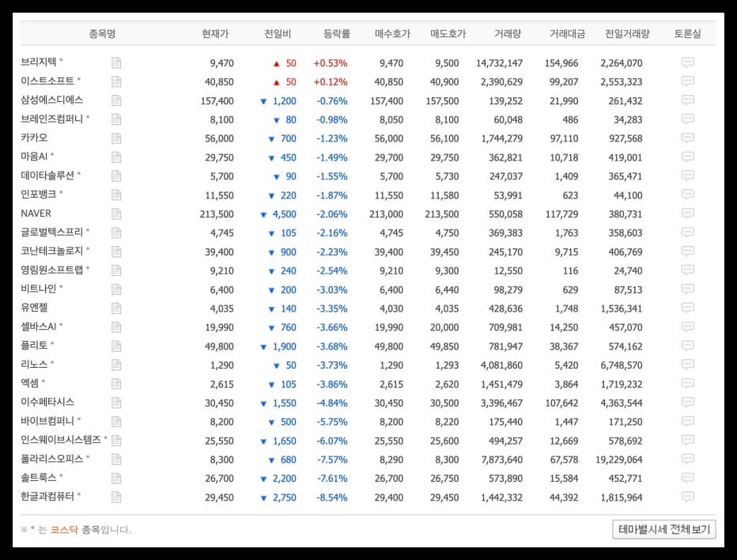Open the document icon for 브리지텍
Screen dimensions: 737x560
pos(116,63)
